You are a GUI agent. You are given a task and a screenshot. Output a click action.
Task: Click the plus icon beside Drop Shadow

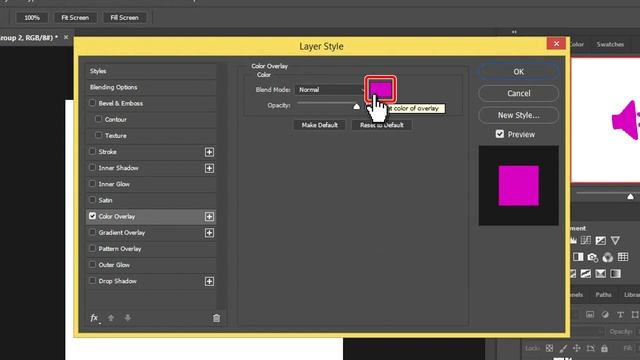[x=209, y=281]
